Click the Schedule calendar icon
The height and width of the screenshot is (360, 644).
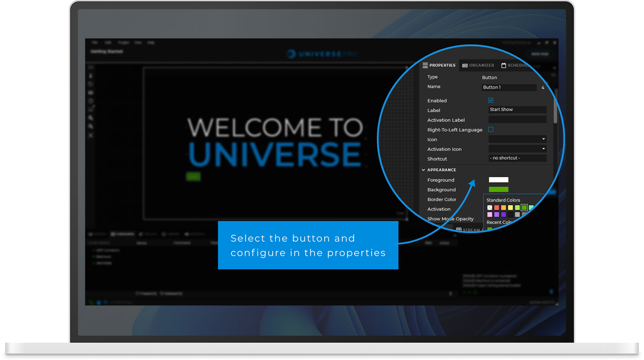coord(504,65)
